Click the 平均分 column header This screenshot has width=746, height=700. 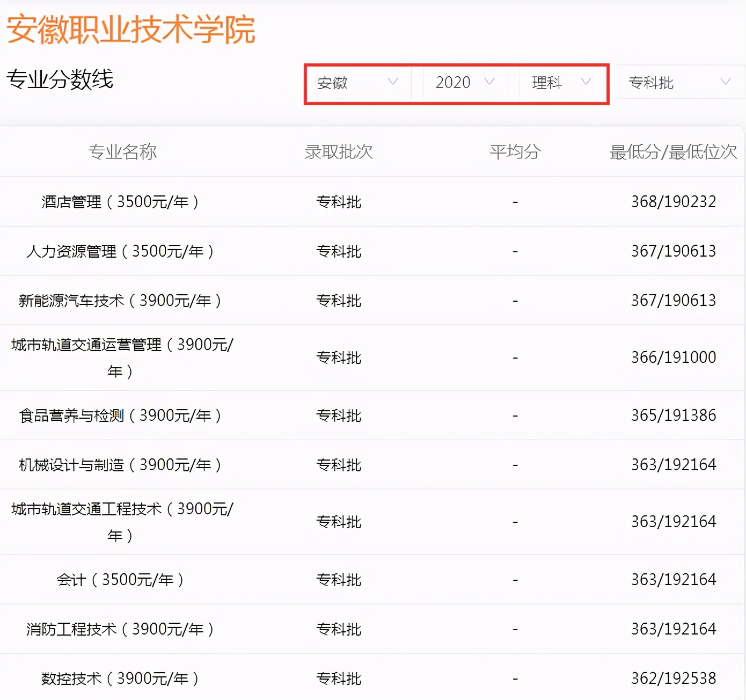[x=515, y=152]
